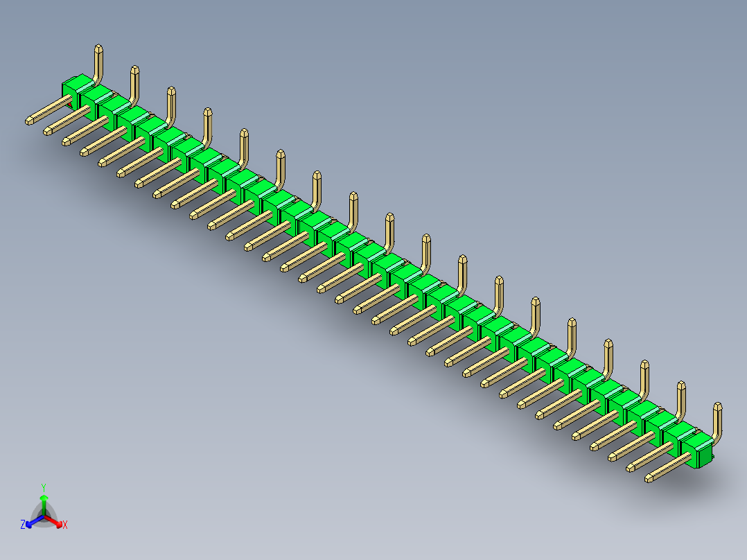Click the blue Z axis of the orientation triad
Image resolution: width=747 pixels, height=560 pixels.
34,521
